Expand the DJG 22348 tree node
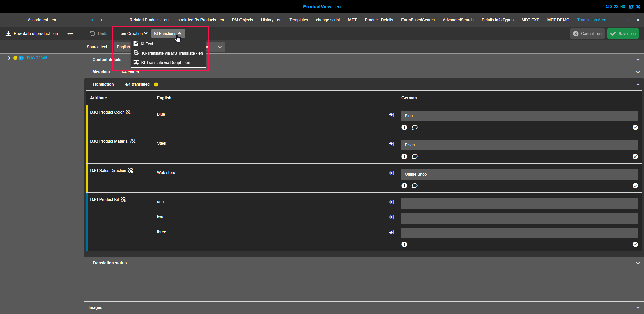Image resolution: width=644 pixels, height=314 pixels. click(9, 58)
